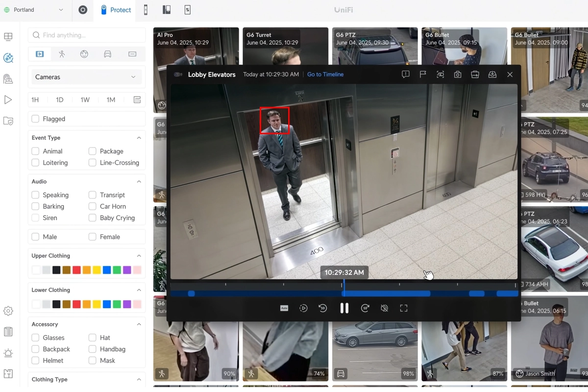Open the Jason Smith detection thumbnail
The height and width of the screenshot is (392, 588).
pyautogui.click(x=549, y=338)
